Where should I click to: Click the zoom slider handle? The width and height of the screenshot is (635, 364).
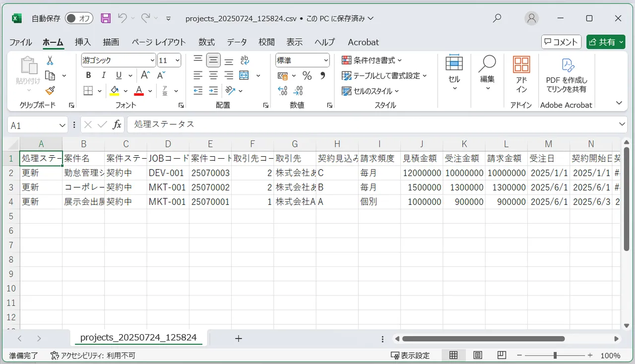[555, 355]
